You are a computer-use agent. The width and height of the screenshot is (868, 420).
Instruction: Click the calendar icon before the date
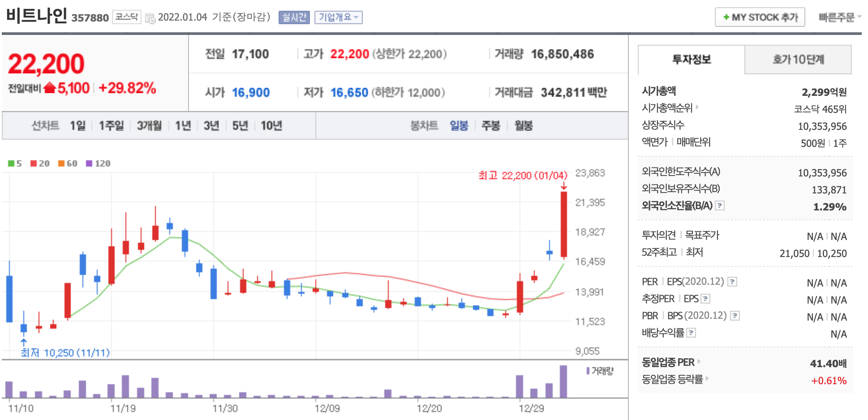[150, 18]
